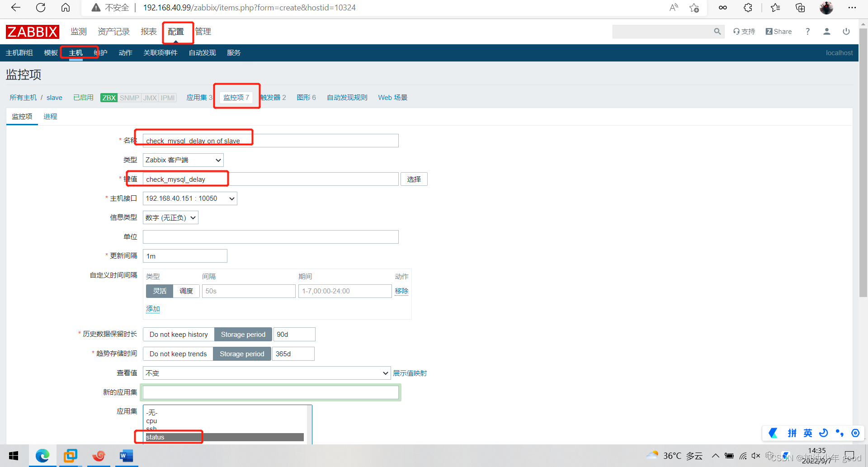The image size is (868, 467).
Task: Expand 信息类型 dropdown
Action: click(170, 217)
